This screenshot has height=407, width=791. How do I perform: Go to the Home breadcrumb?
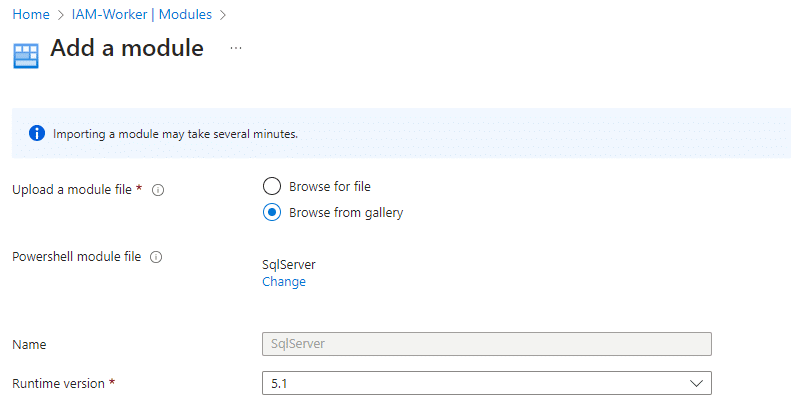(31, 15)
